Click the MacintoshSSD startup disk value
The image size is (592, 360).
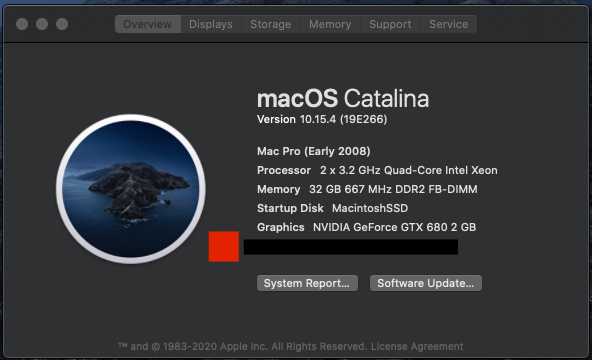(370, 208)
